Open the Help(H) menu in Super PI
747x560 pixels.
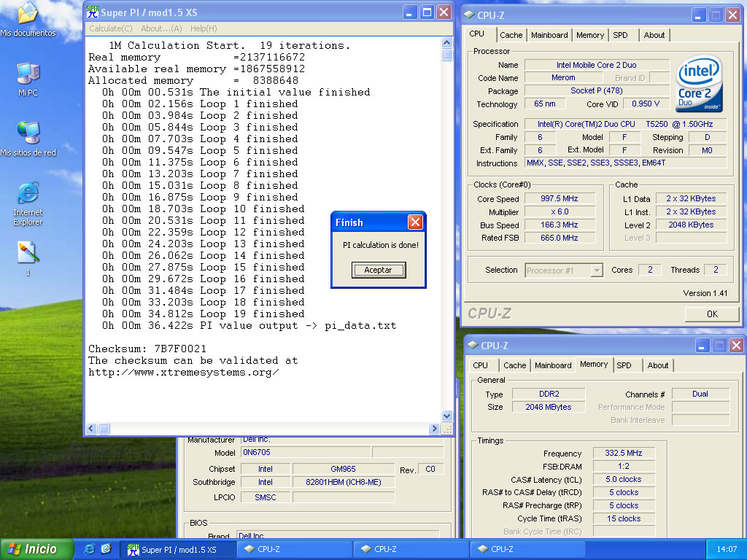(204, 28)
